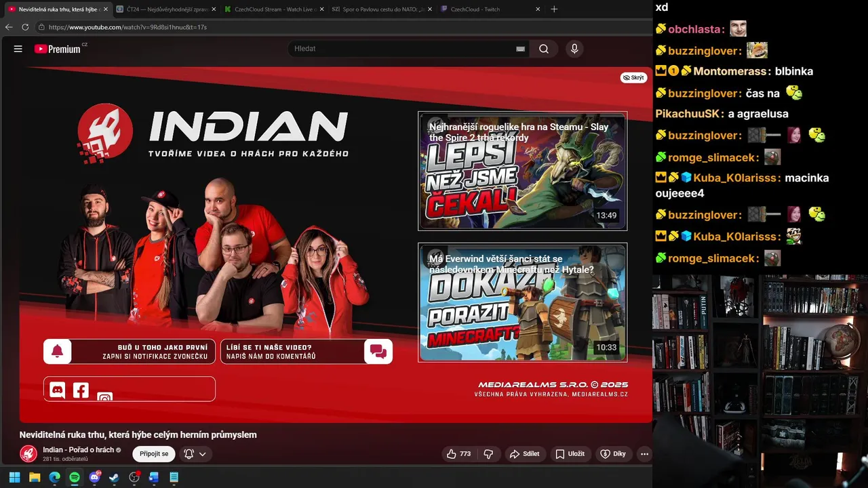Open the on-screen keyboard in search
Image resolution: width=868 pixels, height=488 pixels.
coord(520,49)
